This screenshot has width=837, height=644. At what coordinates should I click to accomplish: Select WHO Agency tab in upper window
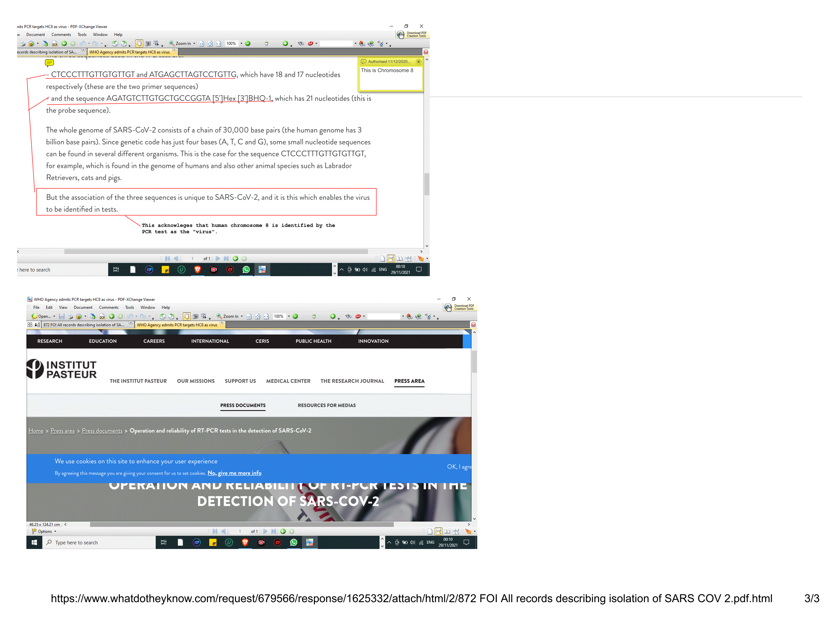tap(132, 52)
